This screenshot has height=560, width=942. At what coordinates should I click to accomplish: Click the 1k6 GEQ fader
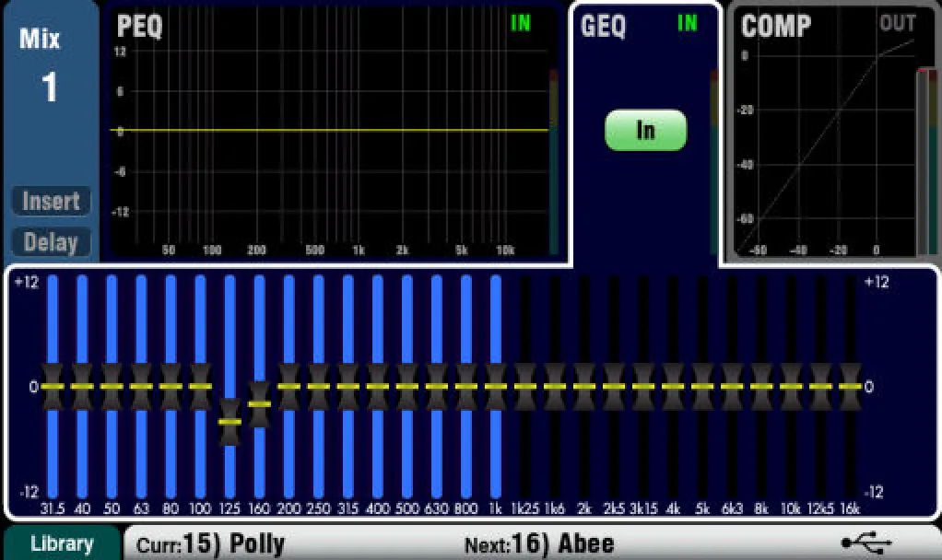pyautogui.click(x=555, y=387)
